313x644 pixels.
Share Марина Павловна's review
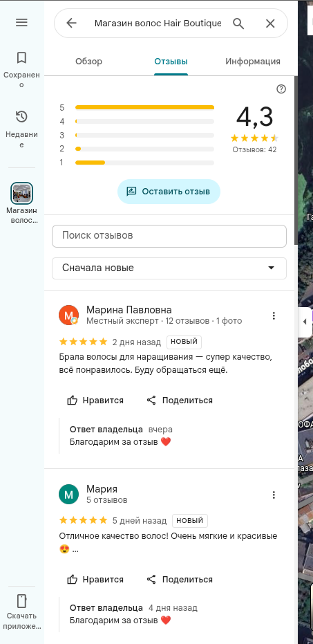pos(180,400)
